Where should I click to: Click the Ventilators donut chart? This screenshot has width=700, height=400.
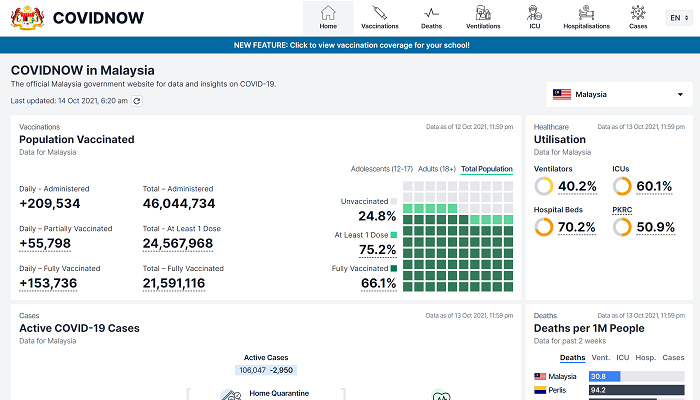pos(544,186)
